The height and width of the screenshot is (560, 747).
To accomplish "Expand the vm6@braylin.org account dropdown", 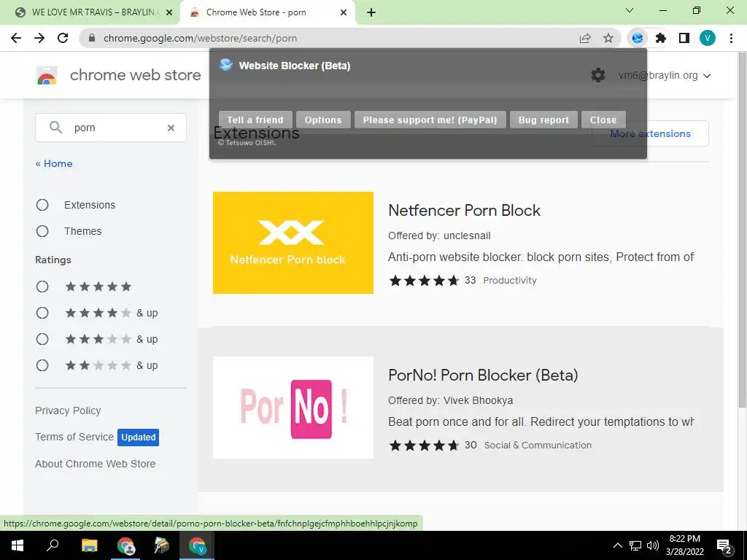I will (664, 75).
